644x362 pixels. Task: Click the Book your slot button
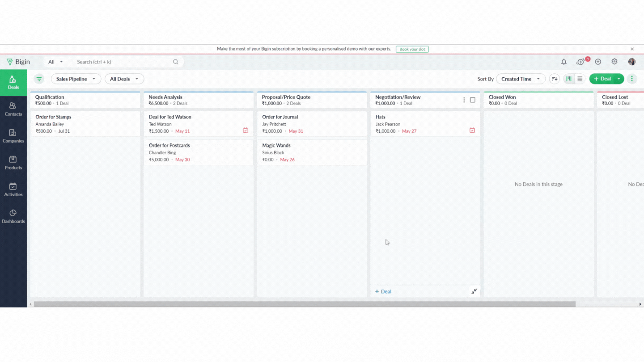pyautogui.click(x=412, y=49)
